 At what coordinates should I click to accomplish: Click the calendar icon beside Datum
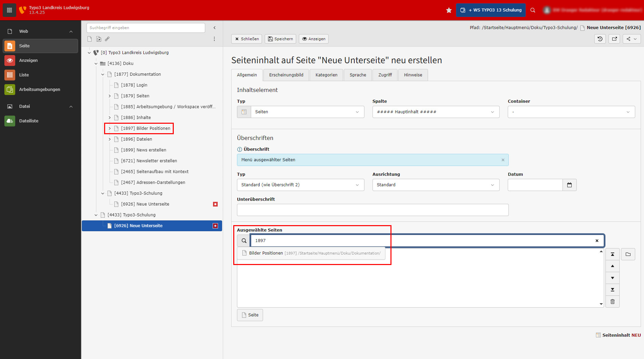[x=569, y=185]
